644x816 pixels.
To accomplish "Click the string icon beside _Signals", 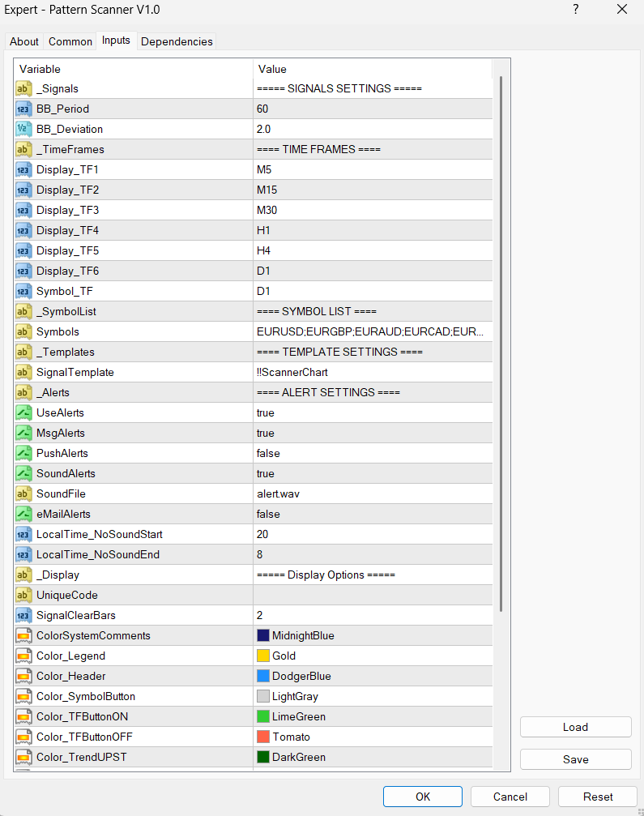I will (x=23, y=88).
